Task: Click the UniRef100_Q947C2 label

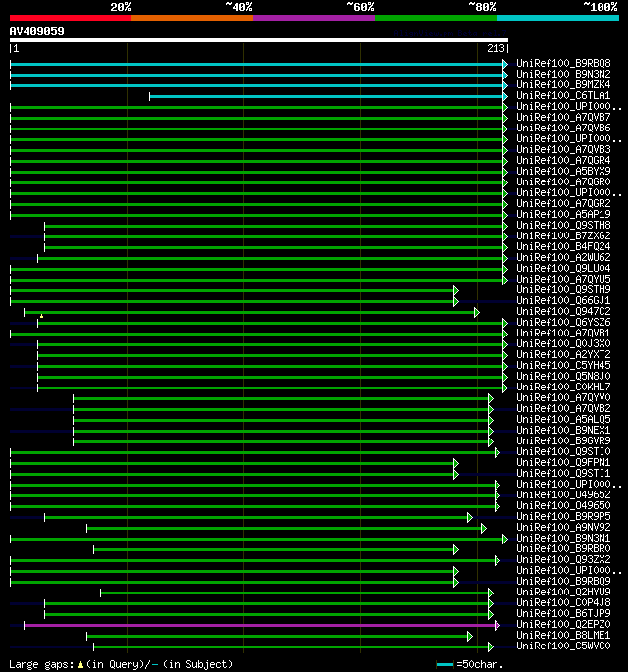Action: click(x=563, y=312)
